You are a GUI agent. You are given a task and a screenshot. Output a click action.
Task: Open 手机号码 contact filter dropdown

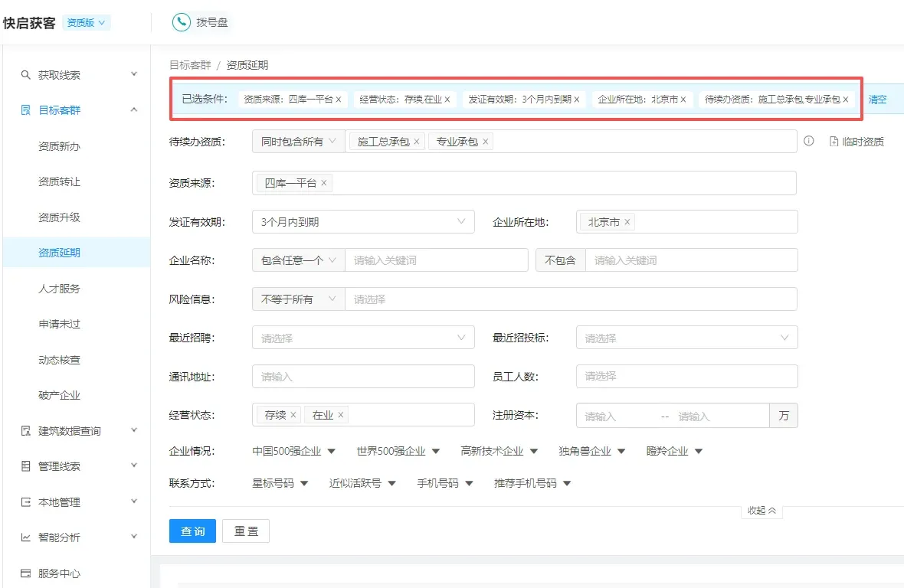[445, 483]
